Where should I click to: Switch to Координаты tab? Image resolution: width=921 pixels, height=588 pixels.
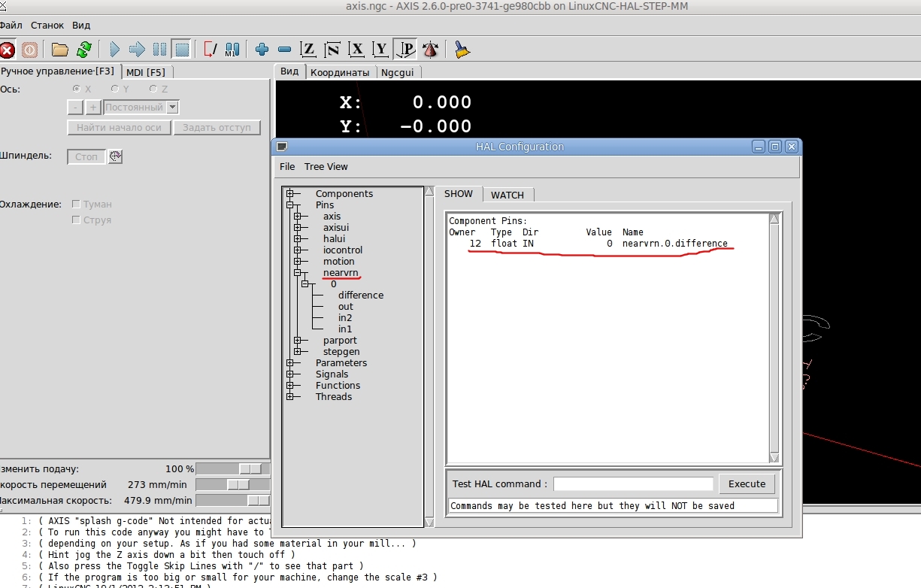340,73
